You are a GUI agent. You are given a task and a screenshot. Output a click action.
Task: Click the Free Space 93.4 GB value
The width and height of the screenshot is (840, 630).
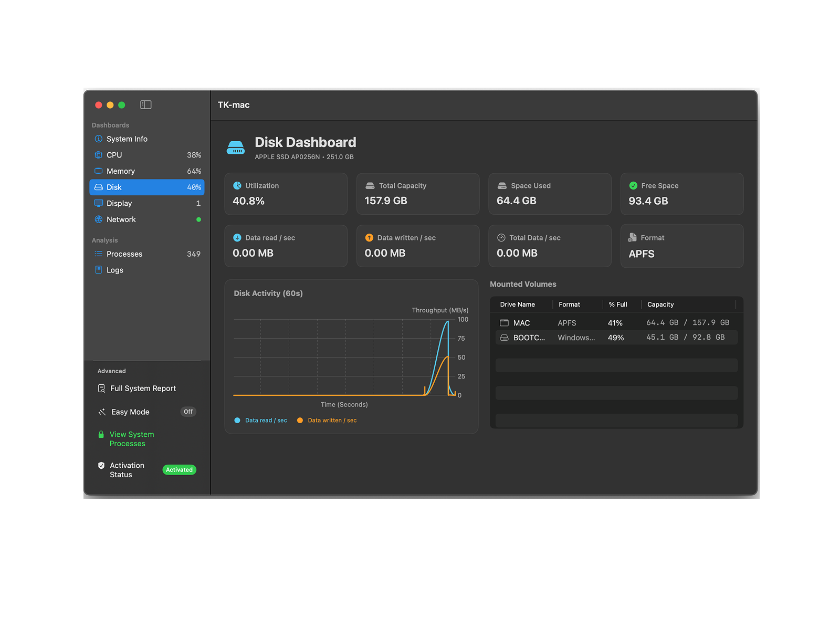[648, 201]
